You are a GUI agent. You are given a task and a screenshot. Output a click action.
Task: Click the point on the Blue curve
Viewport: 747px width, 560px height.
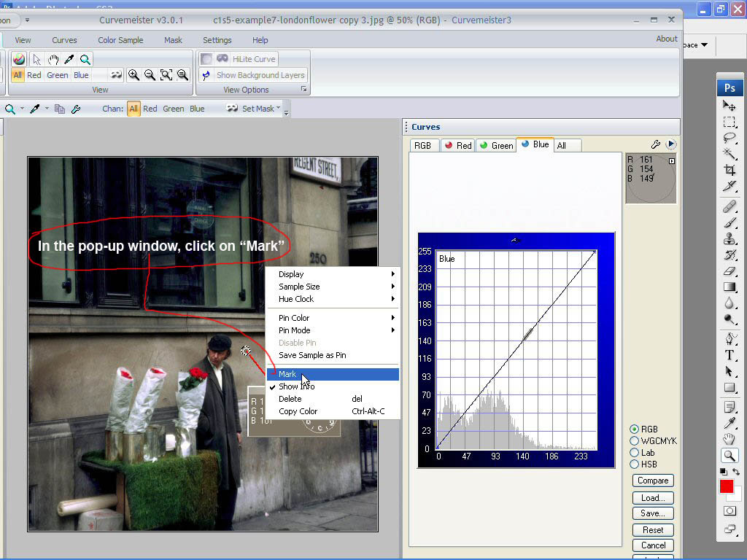pos(528,333)
